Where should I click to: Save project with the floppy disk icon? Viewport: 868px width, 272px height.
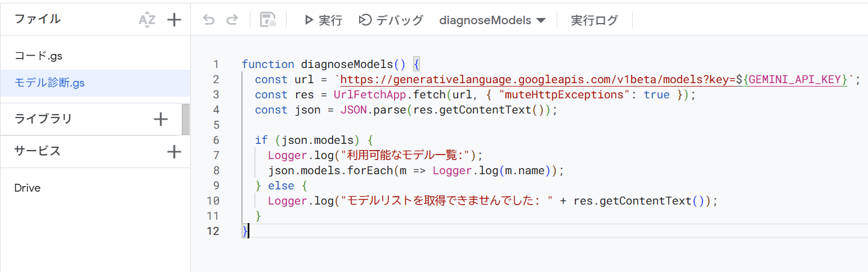(268, 20)
